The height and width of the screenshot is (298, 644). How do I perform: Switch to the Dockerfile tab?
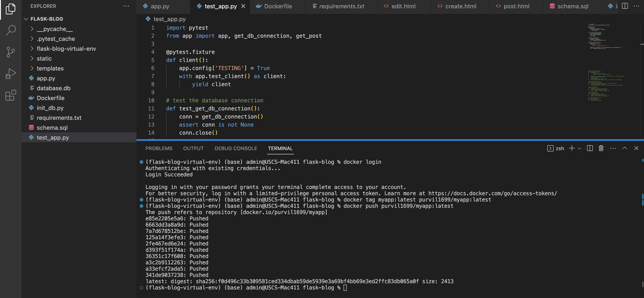click(278, 6)
